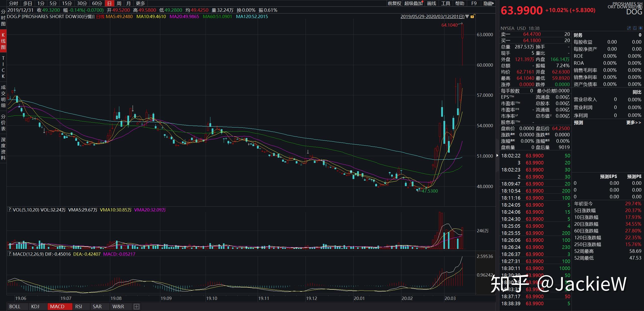Click the MACD indicator help question mark
Image resolution: width=644 pixels, height=311 pixels.
pyautogui.click(x=10, y=254)
